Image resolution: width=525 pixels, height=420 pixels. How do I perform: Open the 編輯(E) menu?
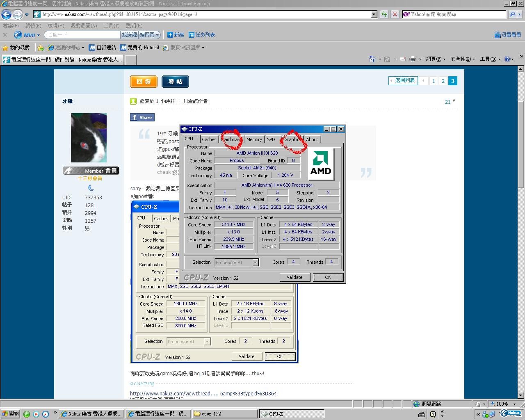point(33,26)
